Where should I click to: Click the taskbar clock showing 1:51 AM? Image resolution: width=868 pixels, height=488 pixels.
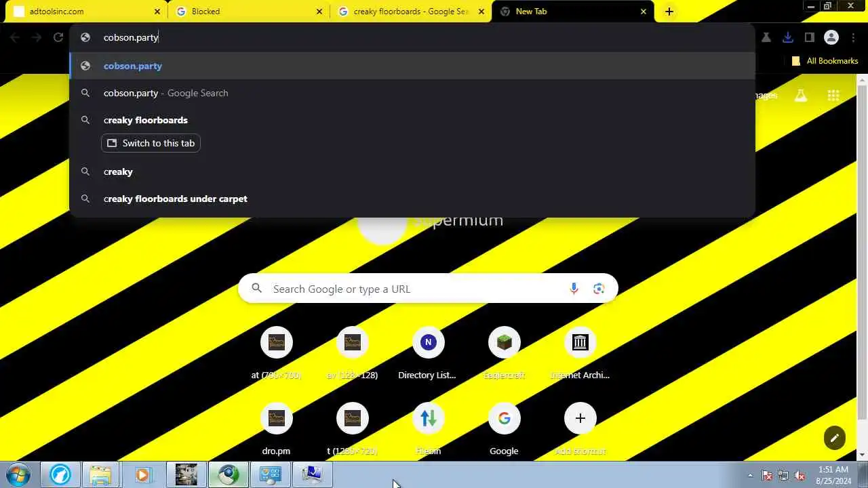833,475
